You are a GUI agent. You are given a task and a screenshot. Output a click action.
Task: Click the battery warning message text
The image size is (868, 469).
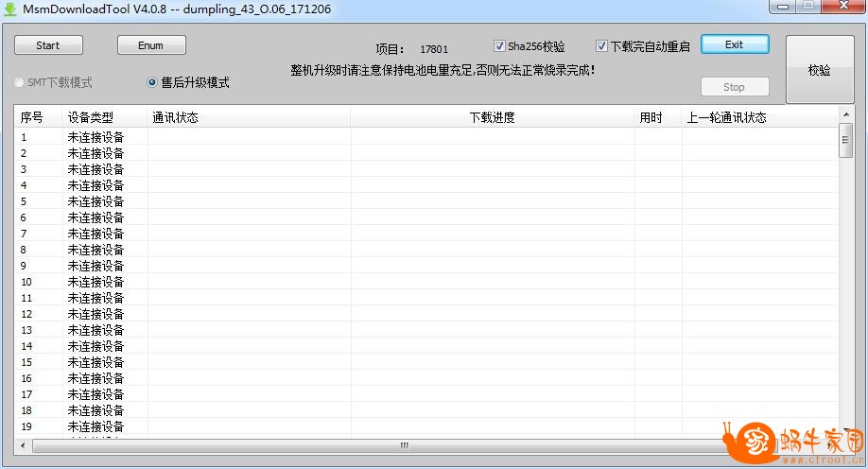[x=443, y=70]
